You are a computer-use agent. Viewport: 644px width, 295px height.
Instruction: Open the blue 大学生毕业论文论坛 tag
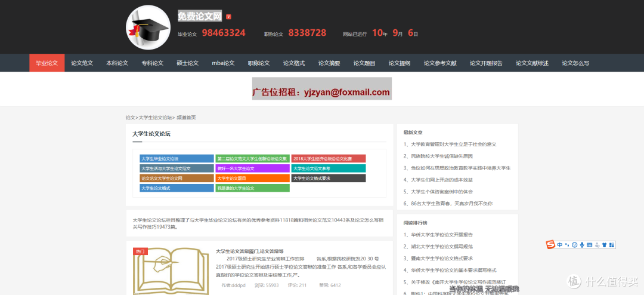pos(177,158)
